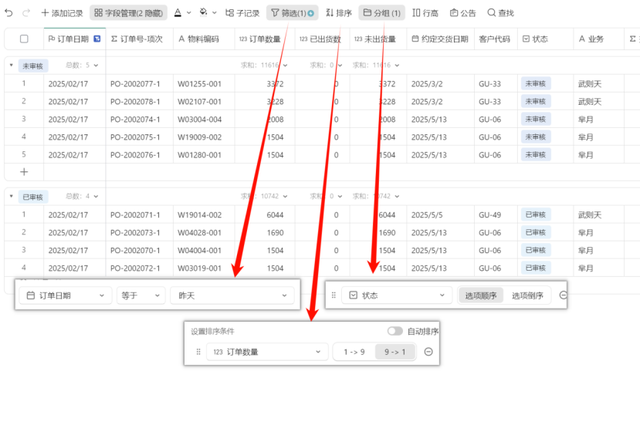Click the blue icon in 订单日期 header
Viewport: 640px width, 422px height.
click(x=97, y=39)
